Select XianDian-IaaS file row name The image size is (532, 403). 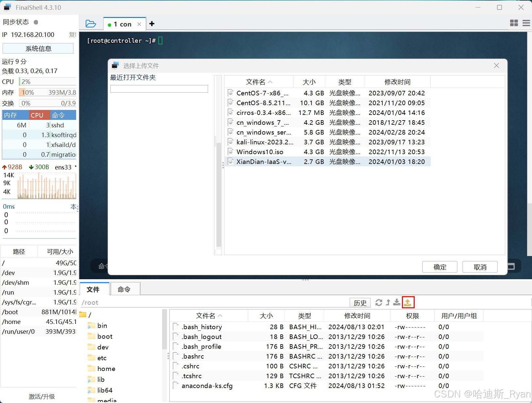click(x=264, y=162)
